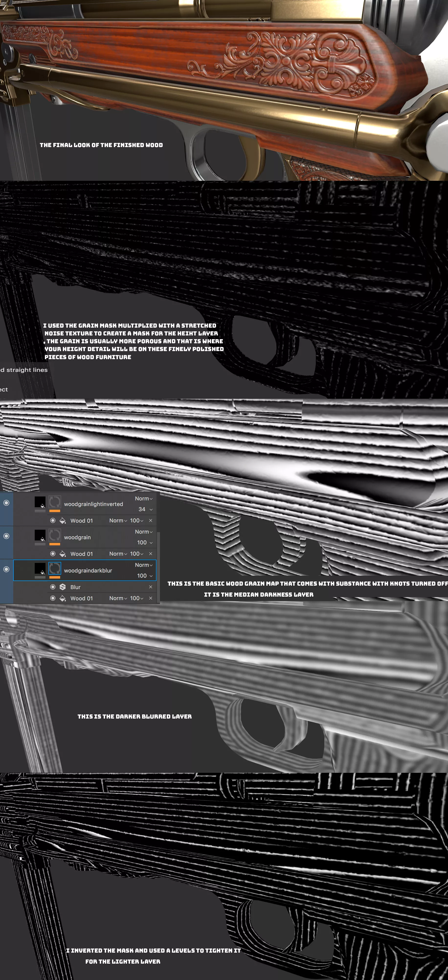This screenshot has height=980, width=448.
Task: Click fill icon of Wood 01 under woodgrainlightinverted
Action: click(63, 520)
